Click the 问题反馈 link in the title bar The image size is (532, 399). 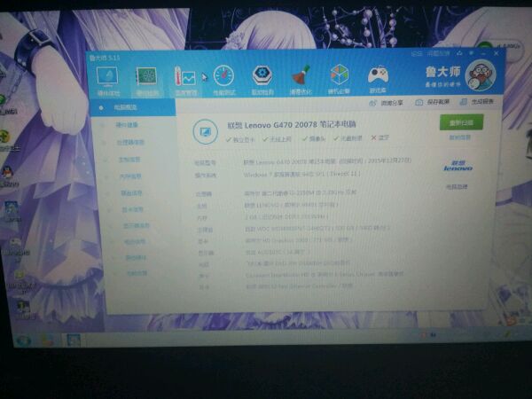point(438,53)
